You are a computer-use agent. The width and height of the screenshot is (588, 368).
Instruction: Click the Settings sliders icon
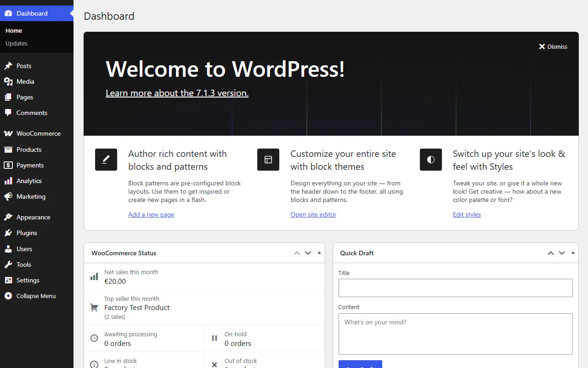[8, 280]
